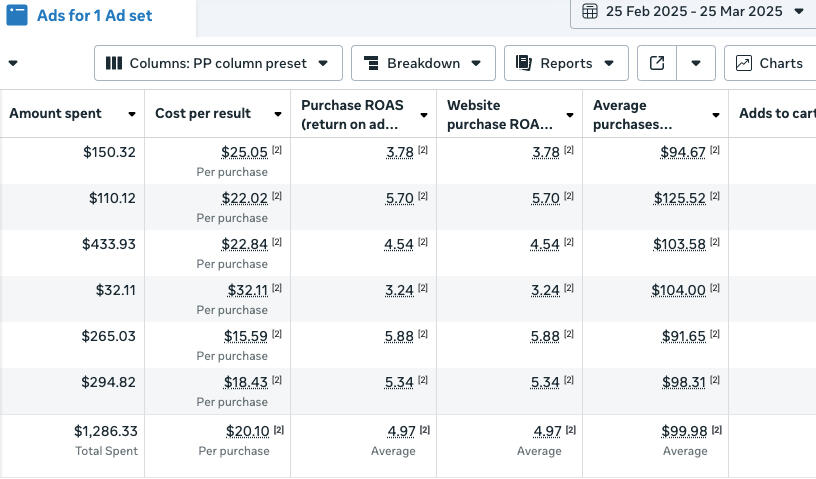The width and height of the screenshot is (816, 479).
Task: Click the export share icon button
Action: pyautogui.click(x=657, y=63)
